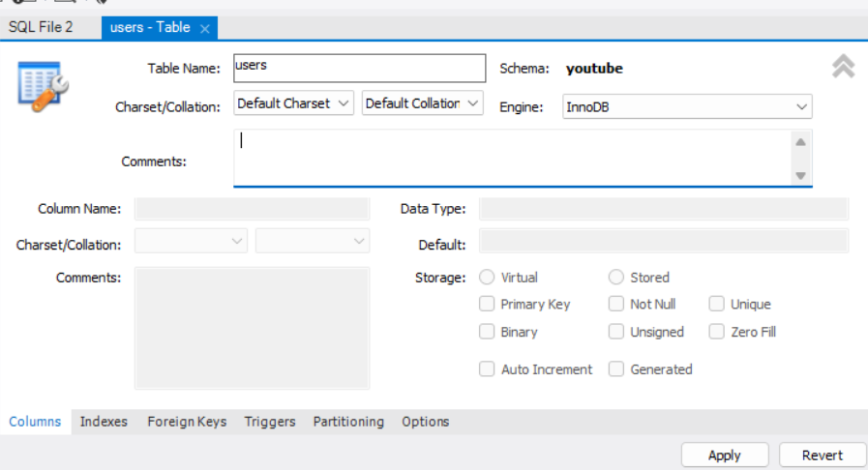This screenshot has height=470, width=868.
Task: Enable the Primary Key checkbox
Action: (487, 304)
